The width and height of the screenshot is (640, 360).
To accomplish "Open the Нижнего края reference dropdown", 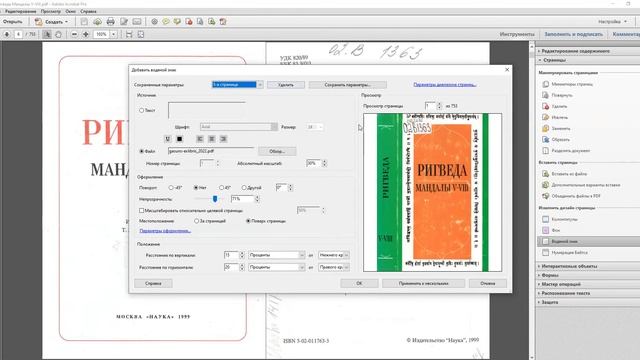I will click(333, 255).
